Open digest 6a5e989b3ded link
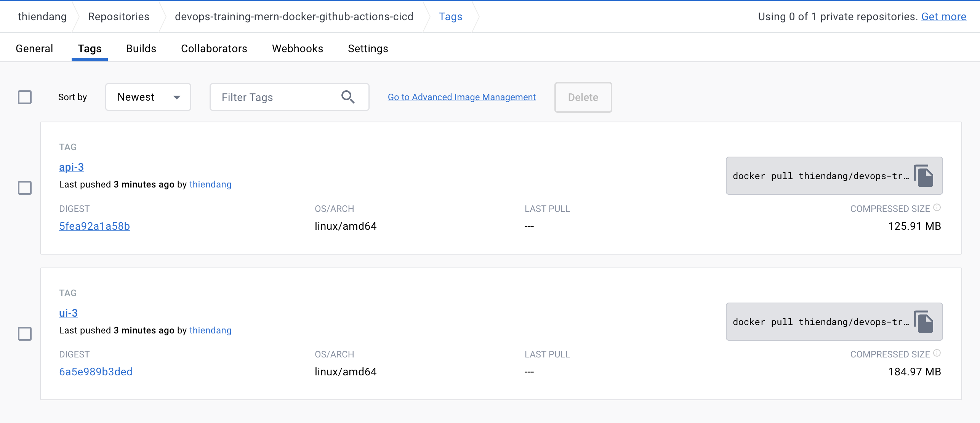The image size is (980, 423). 96,372
